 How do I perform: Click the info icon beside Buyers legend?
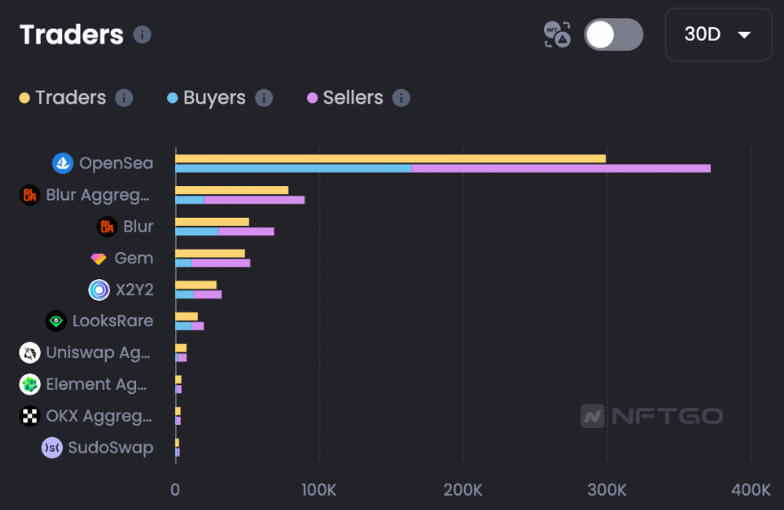pos(264,98)
